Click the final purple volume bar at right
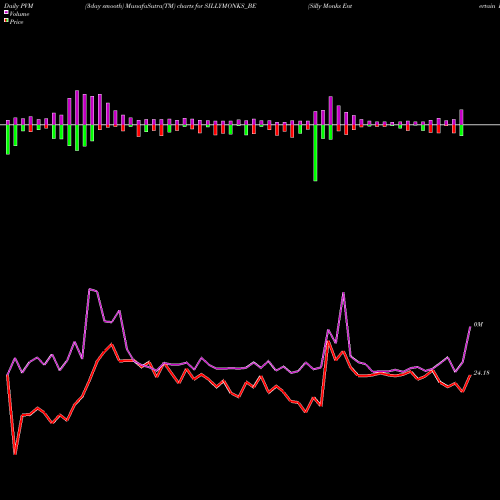 point(461,117)
